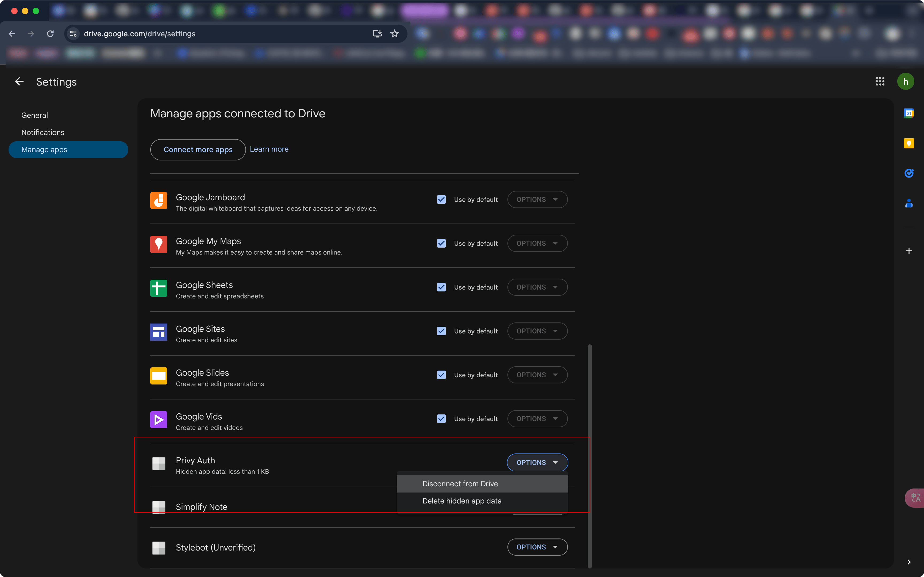Click the 'Simplify Note' app name
This screenshot has width=924, height=577.
[x=201, y=507]
